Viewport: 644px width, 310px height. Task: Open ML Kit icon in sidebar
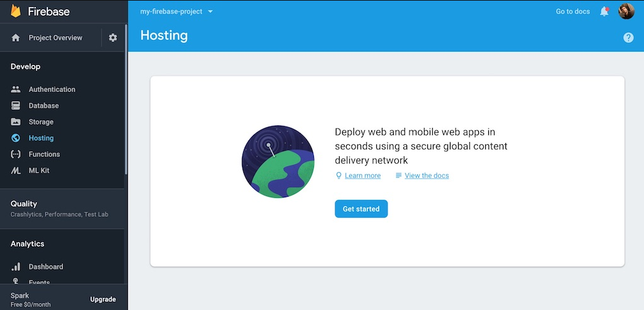point(16,170)
